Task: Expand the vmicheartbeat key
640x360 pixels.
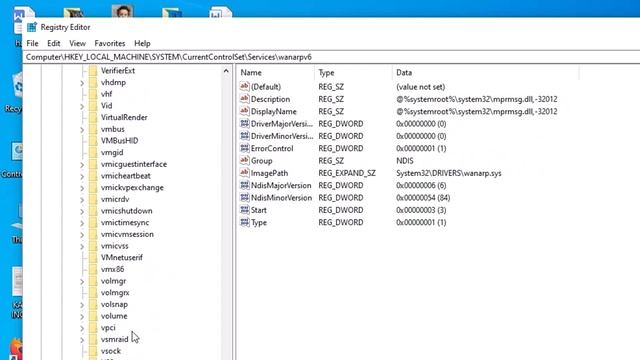Action: [82, 176]
